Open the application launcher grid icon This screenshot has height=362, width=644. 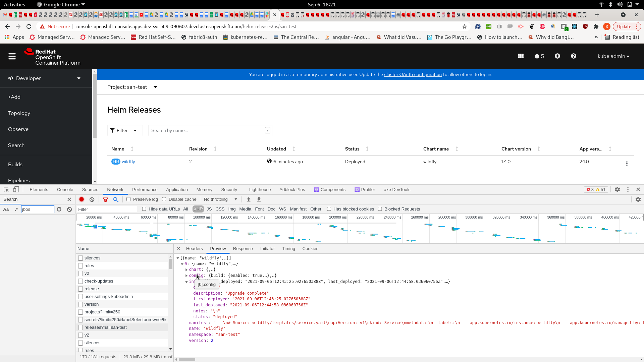(x=521, y=56)
